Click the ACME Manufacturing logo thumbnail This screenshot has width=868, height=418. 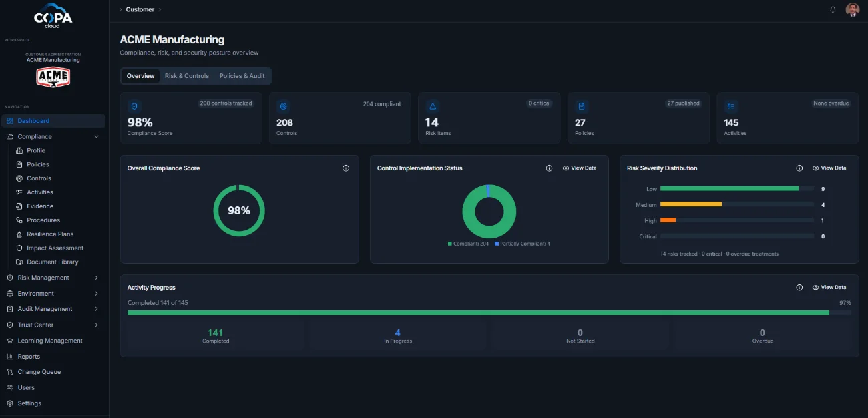pyautogui.click(x=53, y=77)
